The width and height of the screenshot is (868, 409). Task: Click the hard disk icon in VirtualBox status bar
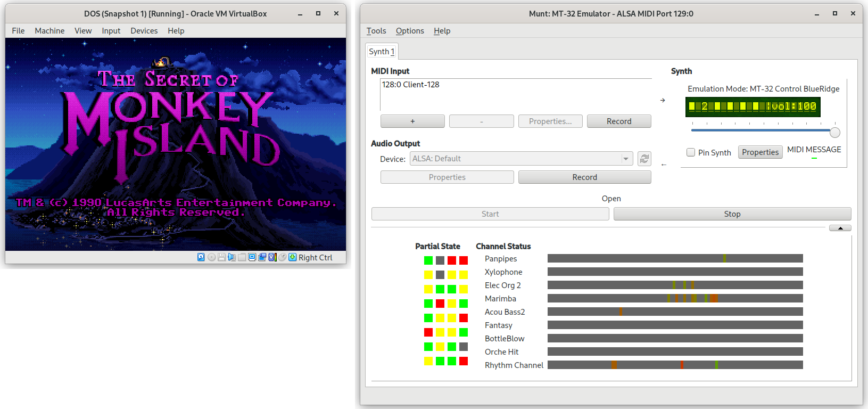pos(201,257)
